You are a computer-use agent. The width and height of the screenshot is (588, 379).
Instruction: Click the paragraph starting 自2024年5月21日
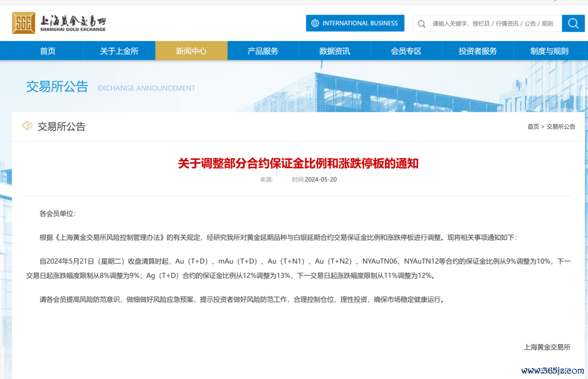point(298,268)
